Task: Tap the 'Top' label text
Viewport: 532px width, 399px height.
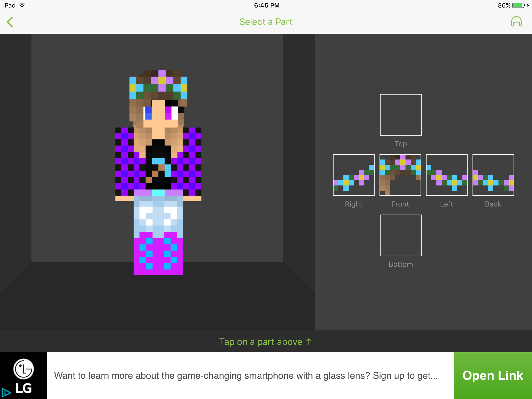Action: (401, 144)
